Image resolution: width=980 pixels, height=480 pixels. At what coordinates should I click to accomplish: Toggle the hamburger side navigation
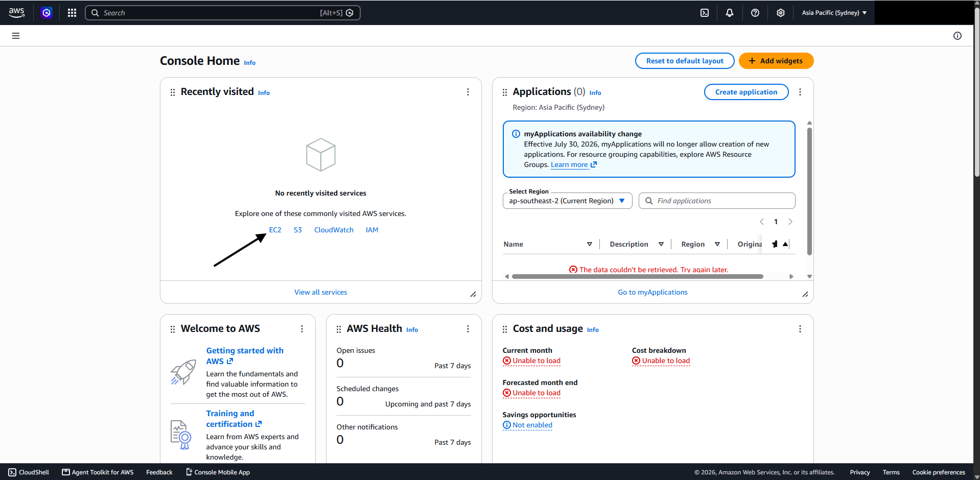(x=16, y=36)
